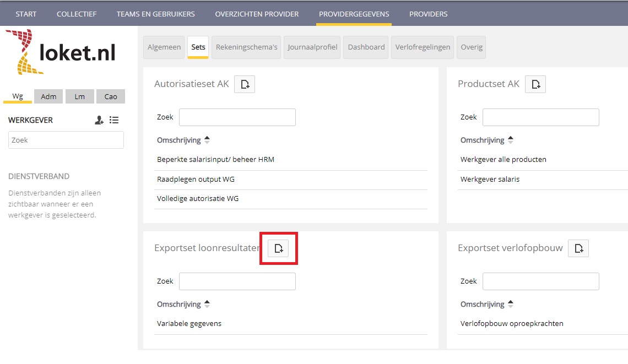
Task: Open Teams en Gebruikers menu
Action: point(155,14)
